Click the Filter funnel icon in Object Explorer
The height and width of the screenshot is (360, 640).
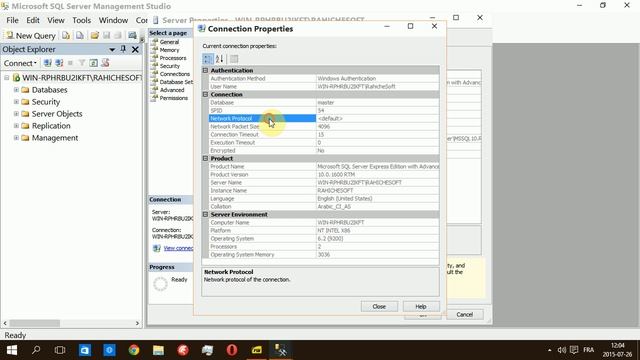click(82, 63)
